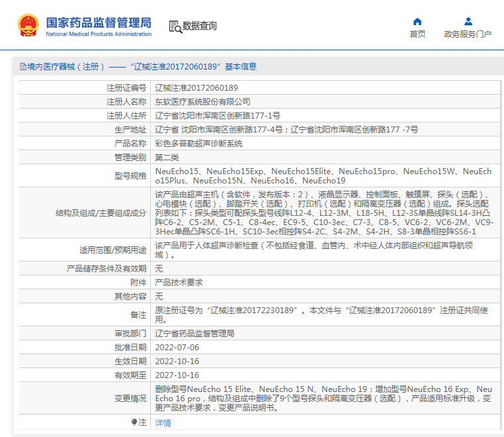This screenshot has height=437, width=504.
Task: Go to 首页 via house icon
Action: [417, 22]
